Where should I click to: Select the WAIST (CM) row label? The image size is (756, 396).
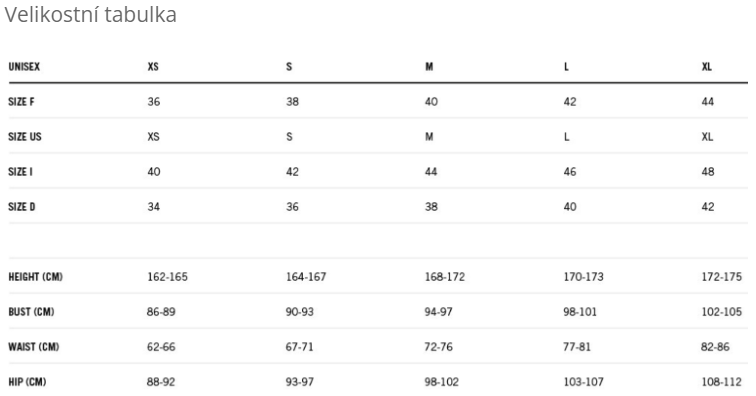tap(34, 347)
